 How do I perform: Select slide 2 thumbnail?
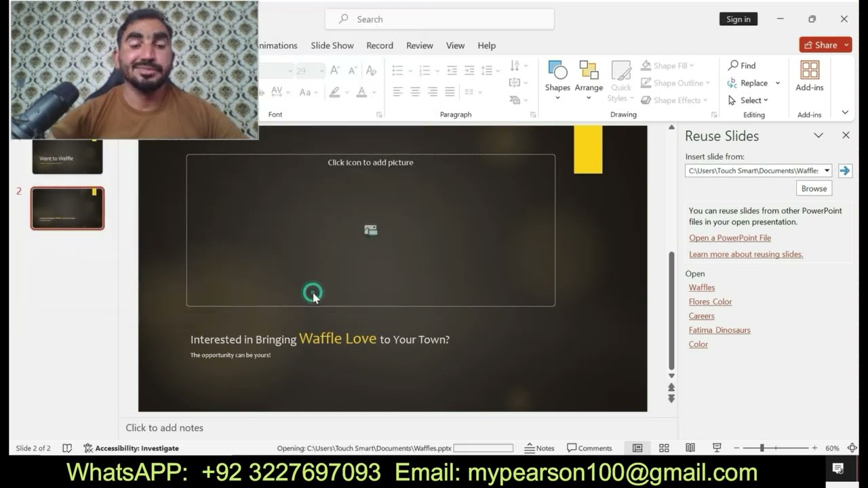67,208
